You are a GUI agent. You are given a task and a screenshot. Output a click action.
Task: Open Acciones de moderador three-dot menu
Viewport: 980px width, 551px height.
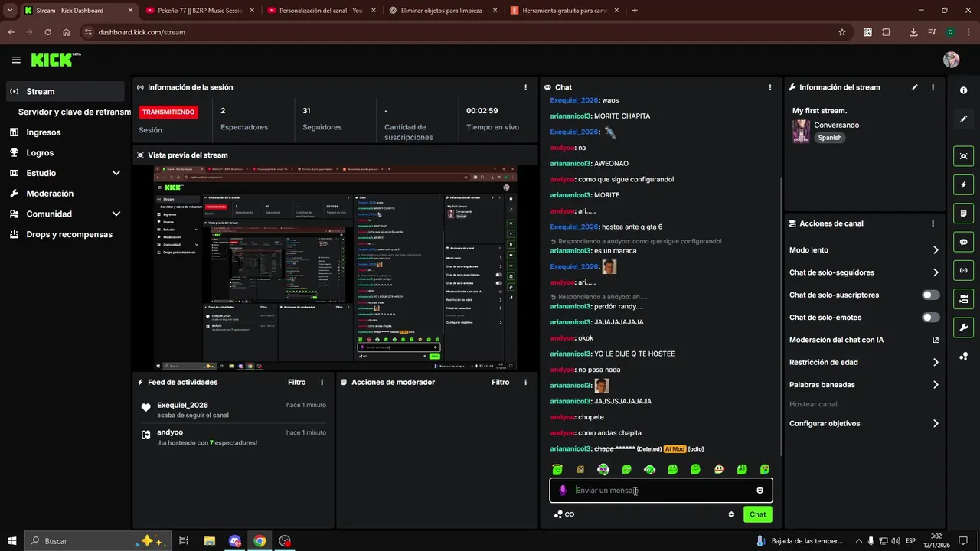click(x=525, y=382)
